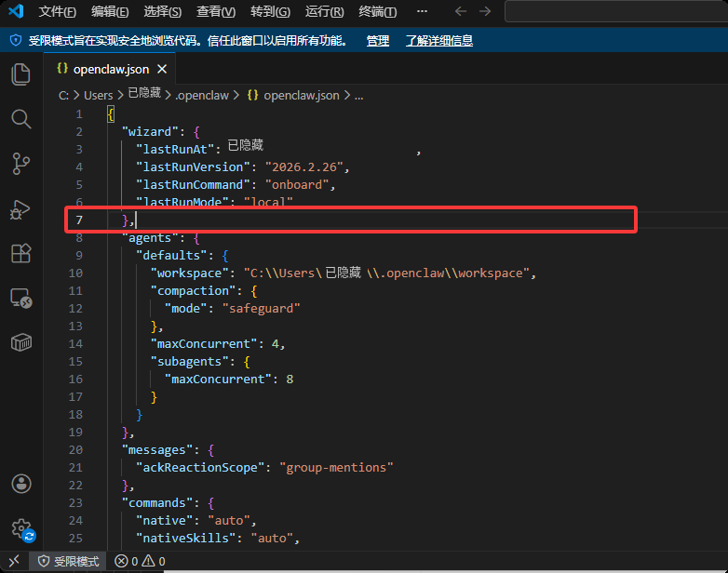Click the VS Code logo icon
Viewport: 728px width, 573px height.
click(x=16, y=11)
